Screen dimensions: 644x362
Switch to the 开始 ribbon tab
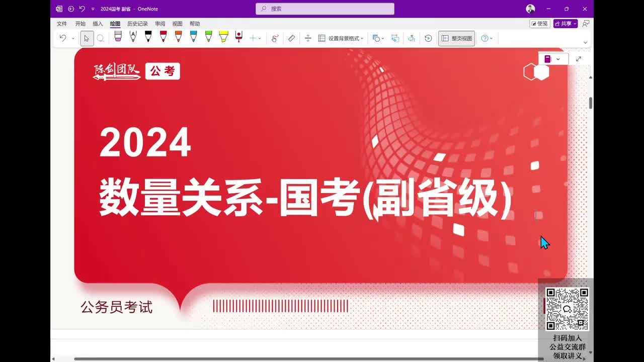coord(80,24)
